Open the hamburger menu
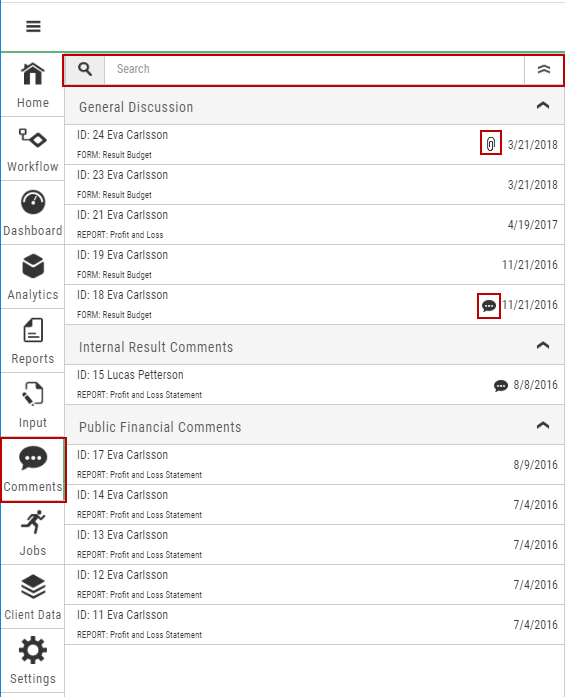This screenshot has height=697, width=565. [x=33, y=27]
